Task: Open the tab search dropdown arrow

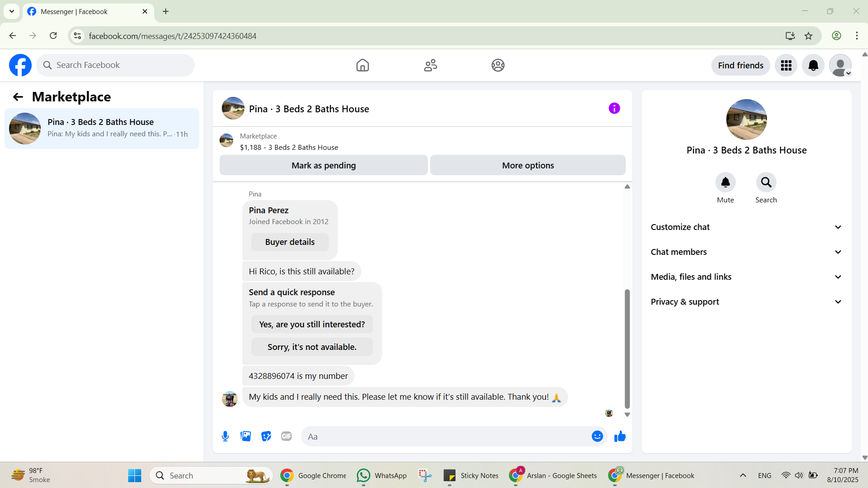Action: pyautogui.click(x=12, y=12)
